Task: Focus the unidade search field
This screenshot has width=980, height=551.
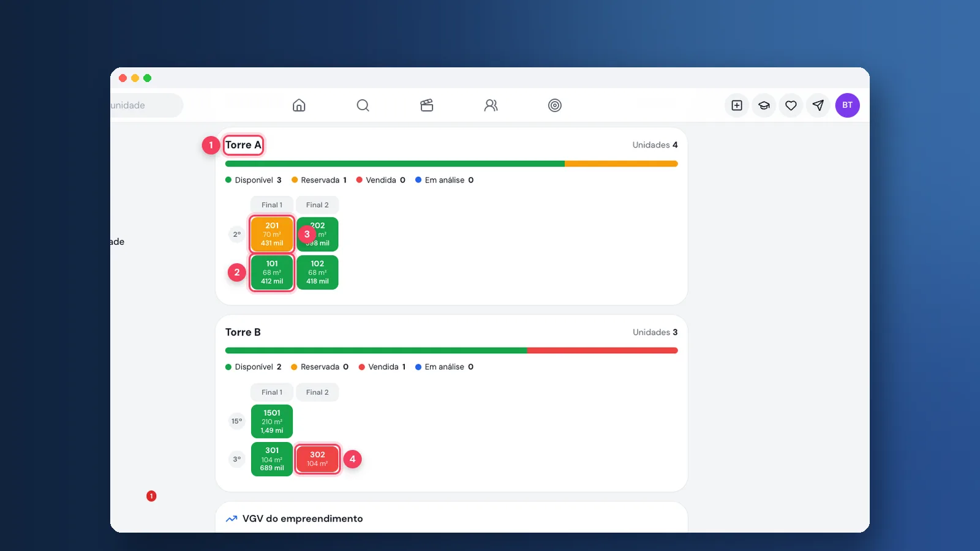Action: [146, 105]
